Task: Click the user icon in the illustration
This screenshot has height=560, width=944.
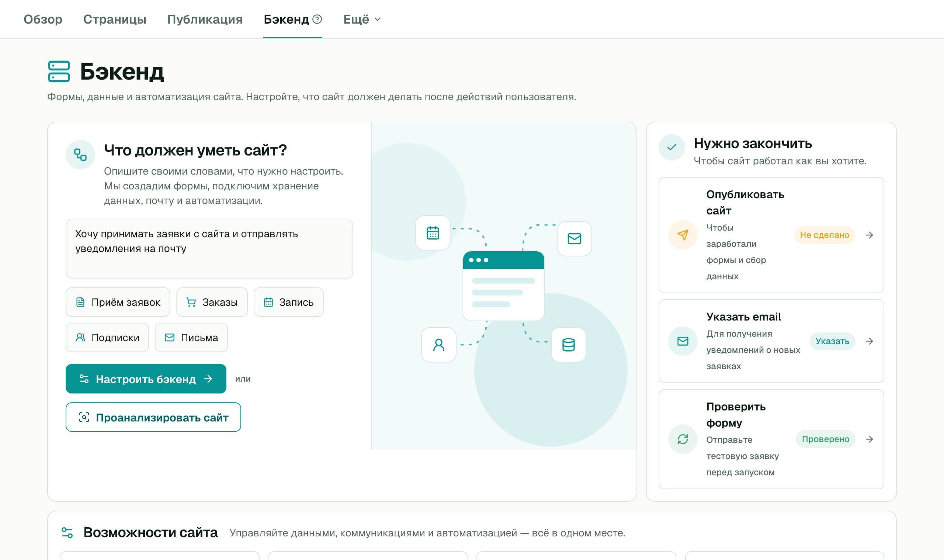Action: [x=439, y=345]
